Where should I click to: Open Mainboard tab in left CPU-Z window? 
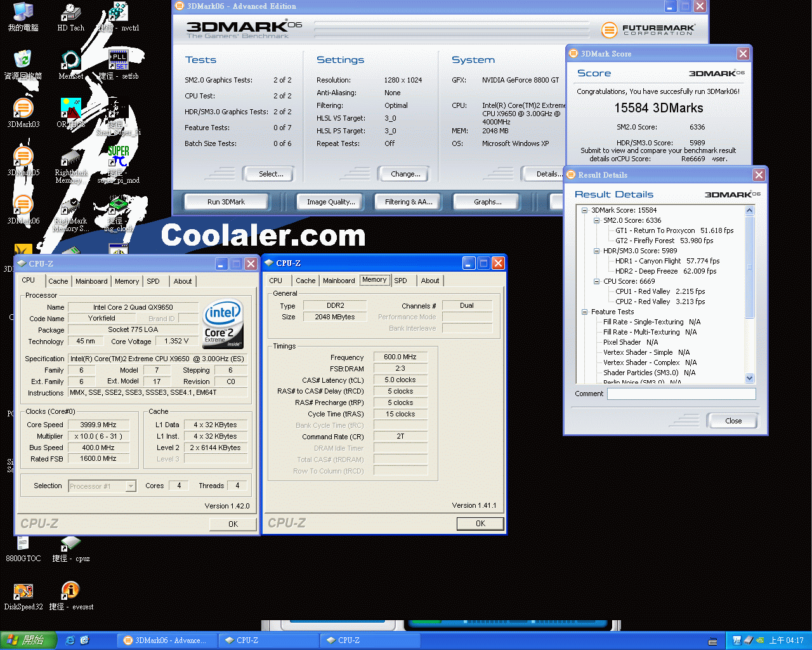pyautogui.click(x=91, y=281)
